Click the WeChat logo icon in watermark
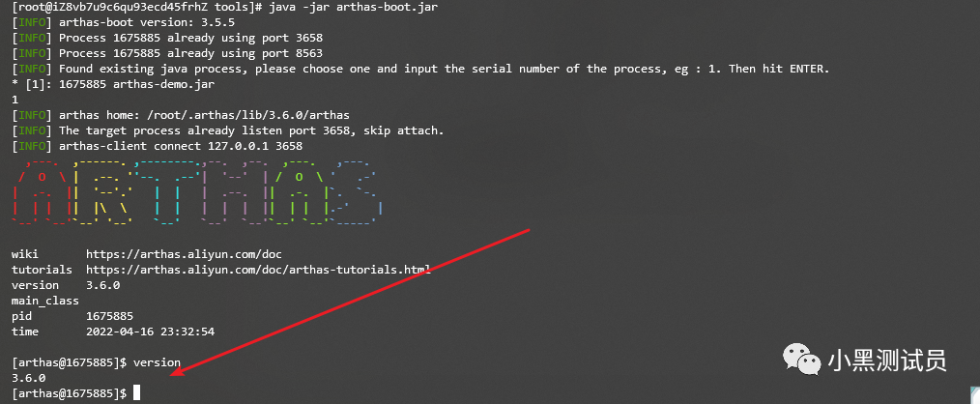 (x=802, y=361)
